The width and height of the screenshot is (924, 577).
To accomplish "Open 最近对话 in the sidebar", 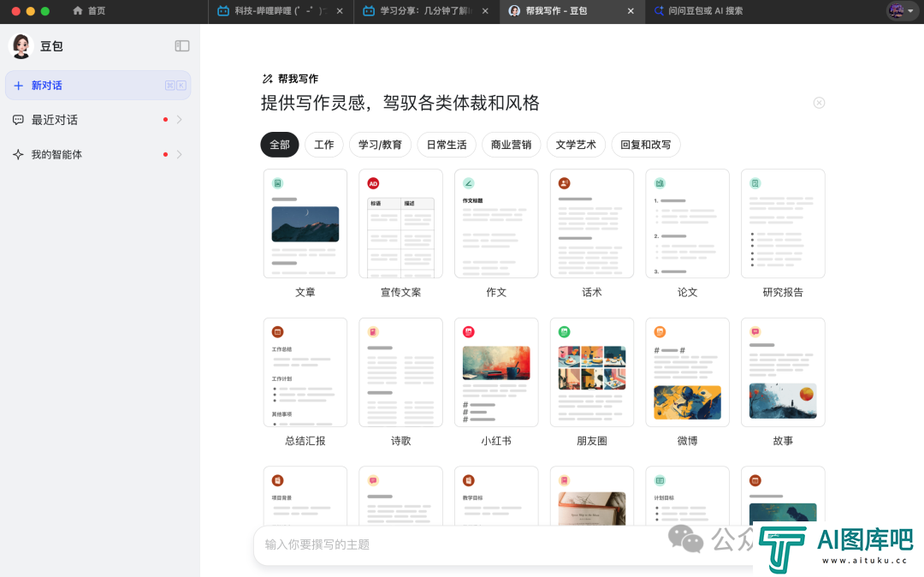I will tap(98, 120).
